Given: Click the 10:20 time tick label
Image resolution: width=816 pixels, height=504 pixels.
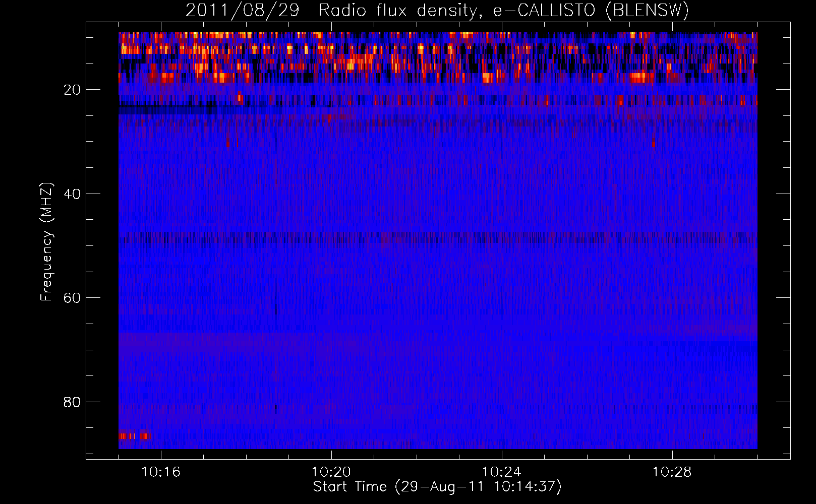Looking at the screenshot, I should pos(331,472).
